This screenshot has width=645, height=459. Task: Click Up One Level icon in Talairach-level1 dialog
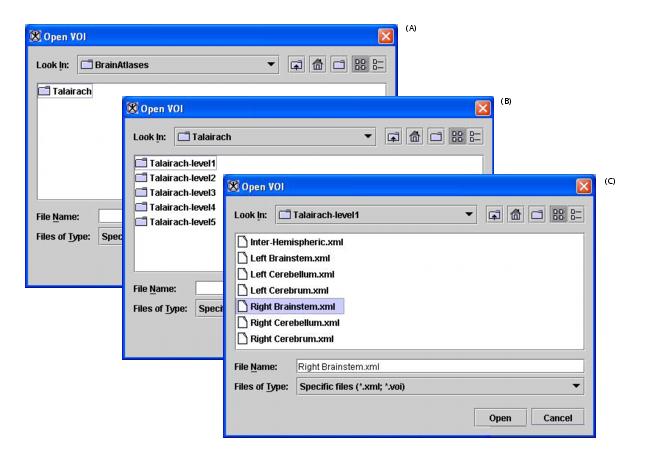click(494, 215)
